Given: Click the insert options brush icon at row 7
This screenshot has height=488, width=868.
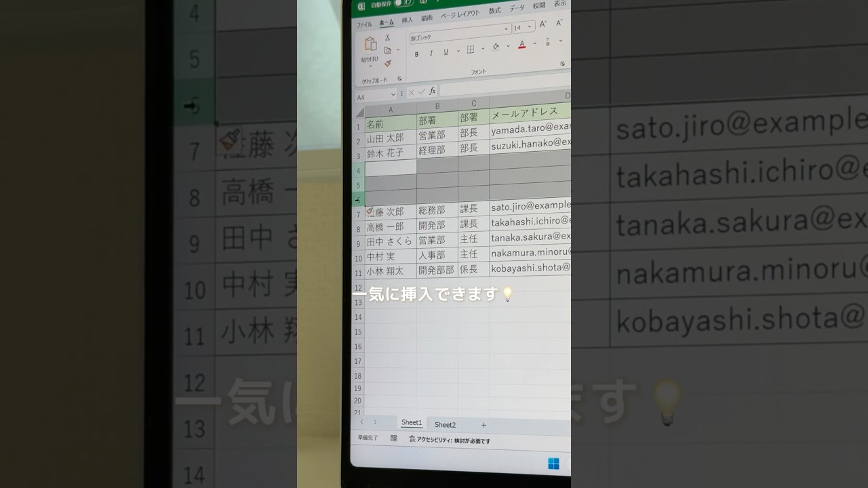Looking at the screenshot, I should (x=370, y=212).
